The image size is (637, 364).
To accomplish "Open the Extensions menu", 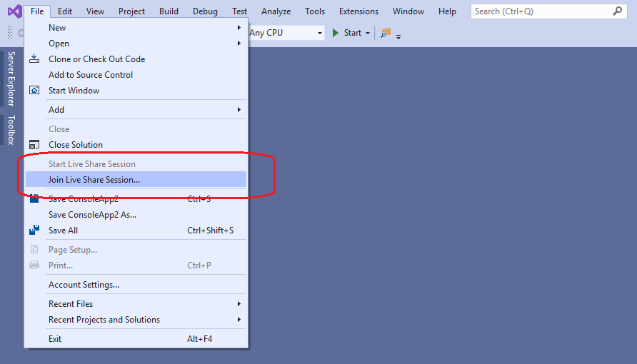I will 358,11.
